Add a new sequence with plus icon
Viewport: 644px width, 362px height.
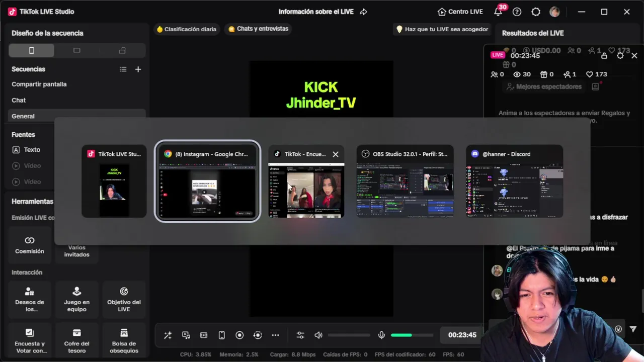138,69
